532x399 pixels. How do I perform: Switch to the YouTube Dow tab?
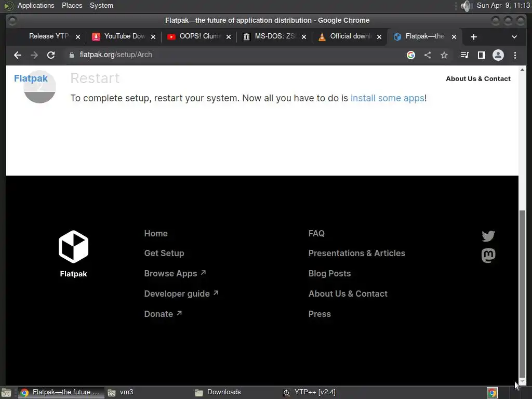124,36
